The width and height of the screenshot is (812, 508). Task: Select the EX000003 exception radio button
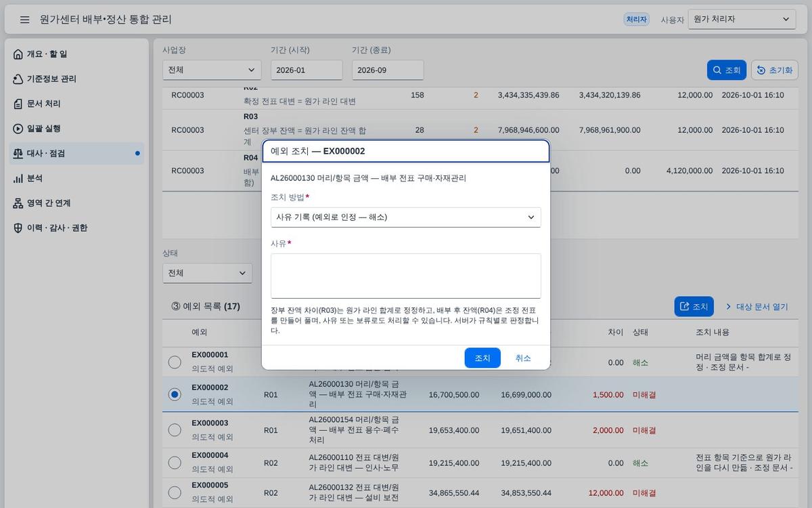coord(175,429)
